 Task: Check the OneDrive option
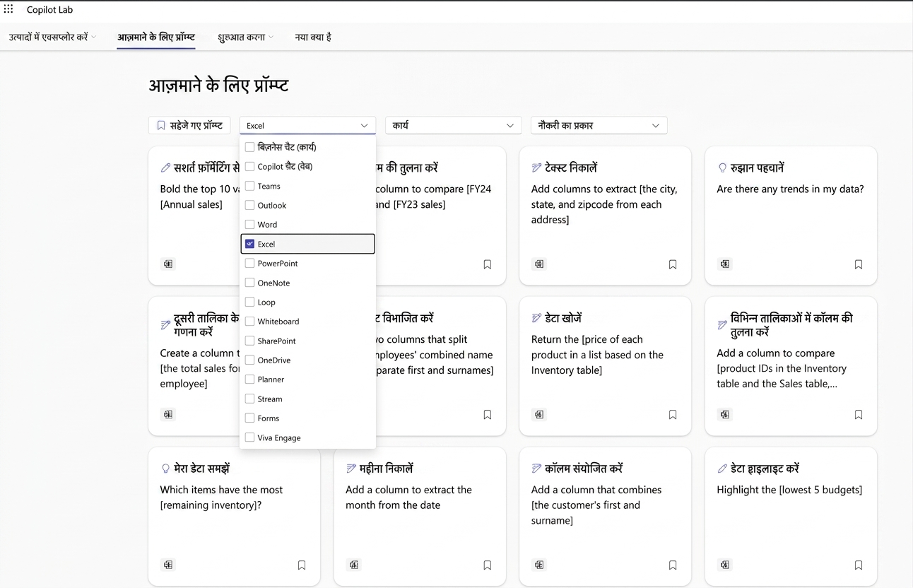pos(249,360)
